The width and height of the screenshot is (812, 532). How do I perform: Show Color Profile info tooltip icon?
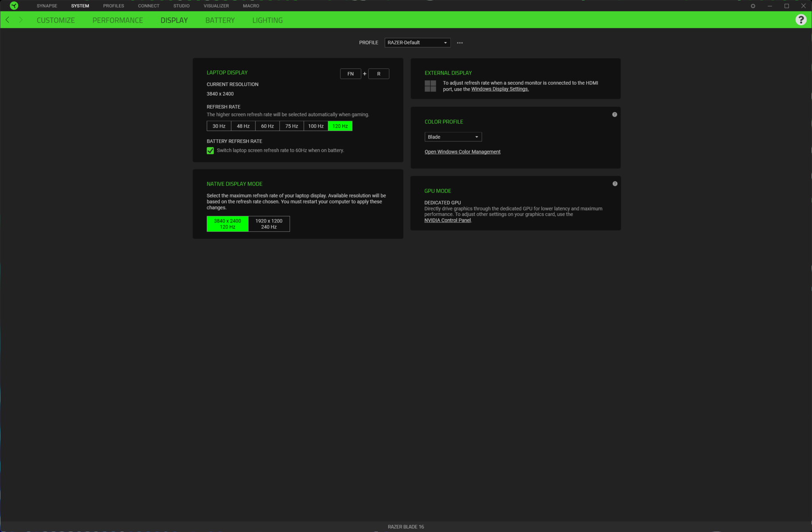click(x=615, y=114)
